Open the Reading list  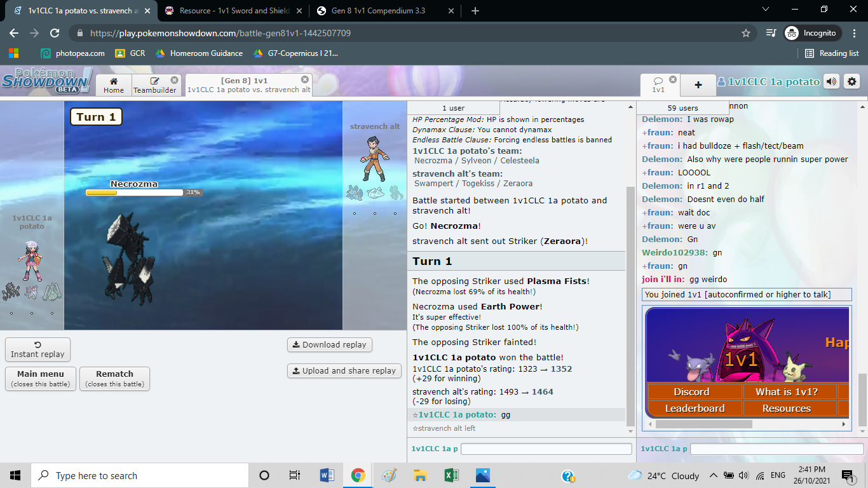[832, 53]
